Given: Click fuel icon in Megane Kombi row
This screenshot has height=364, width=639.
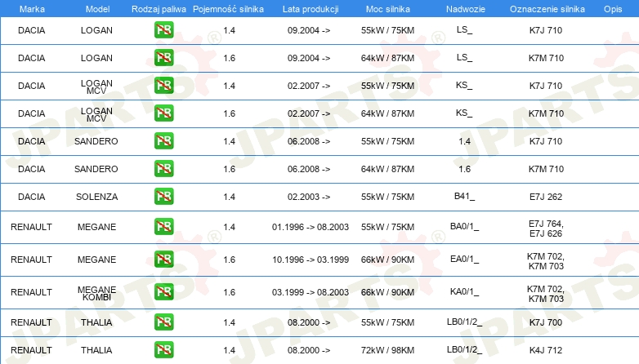Looking at the screenshot, I should (163, 292).
